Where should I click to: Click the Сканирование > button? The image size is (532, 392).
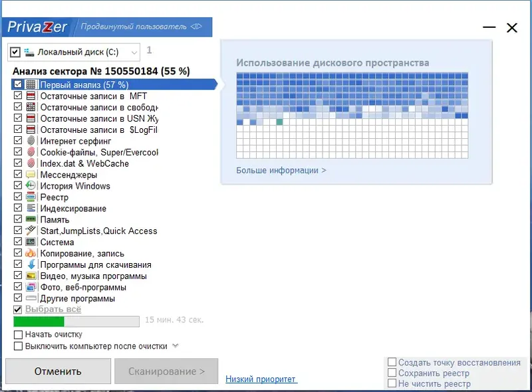[166, 371]
